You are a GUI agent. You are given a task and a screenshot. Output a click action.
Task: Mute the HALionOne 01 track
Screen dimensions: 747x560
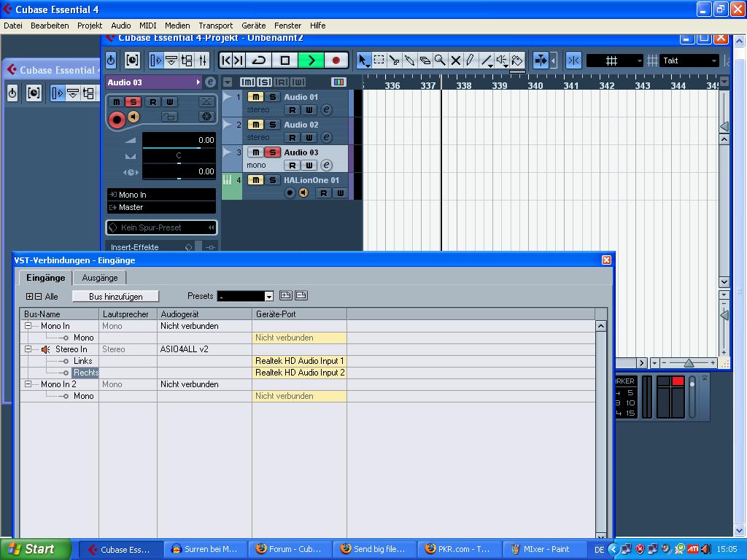pyautogui.click(x=255, y=180)
